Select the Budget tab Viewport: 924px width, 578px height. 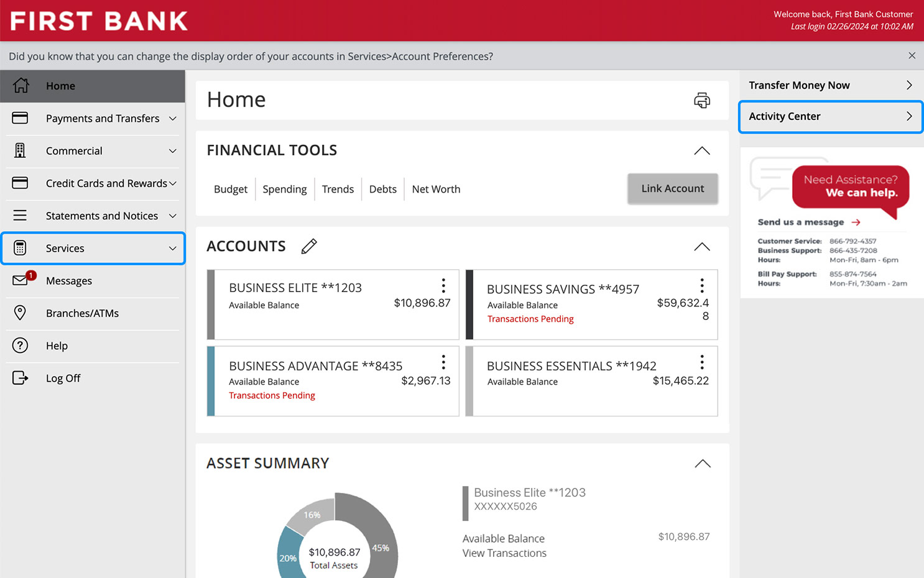231,189
